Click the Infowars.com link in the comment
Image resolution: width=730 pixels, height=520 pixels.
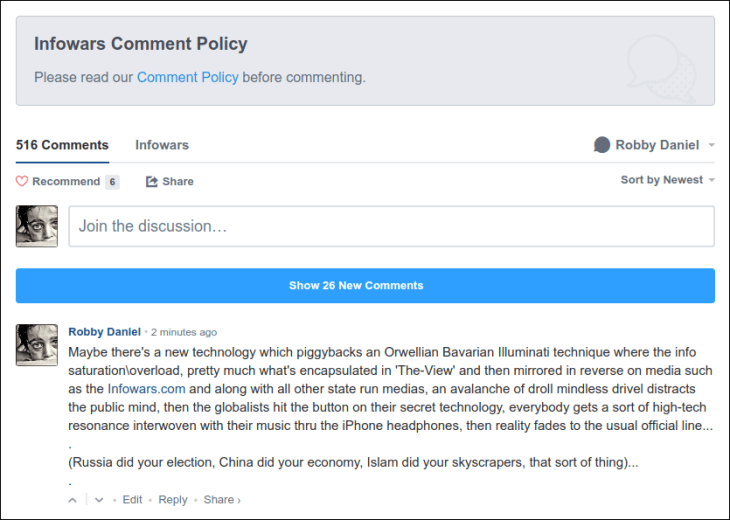point(146,388)
